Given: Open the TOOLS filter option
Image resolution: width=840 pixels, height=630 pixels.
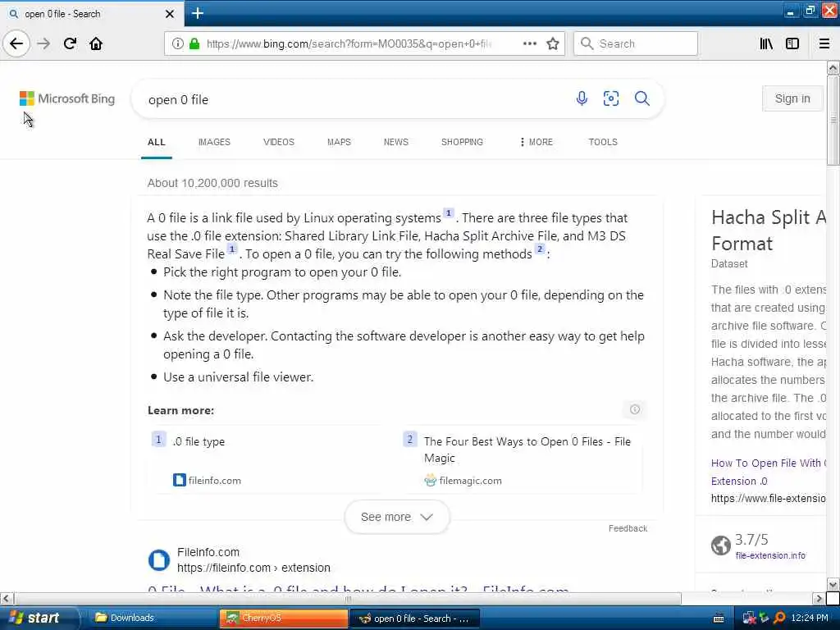Looking at the screenshot, I should click(x=603, y=142).
